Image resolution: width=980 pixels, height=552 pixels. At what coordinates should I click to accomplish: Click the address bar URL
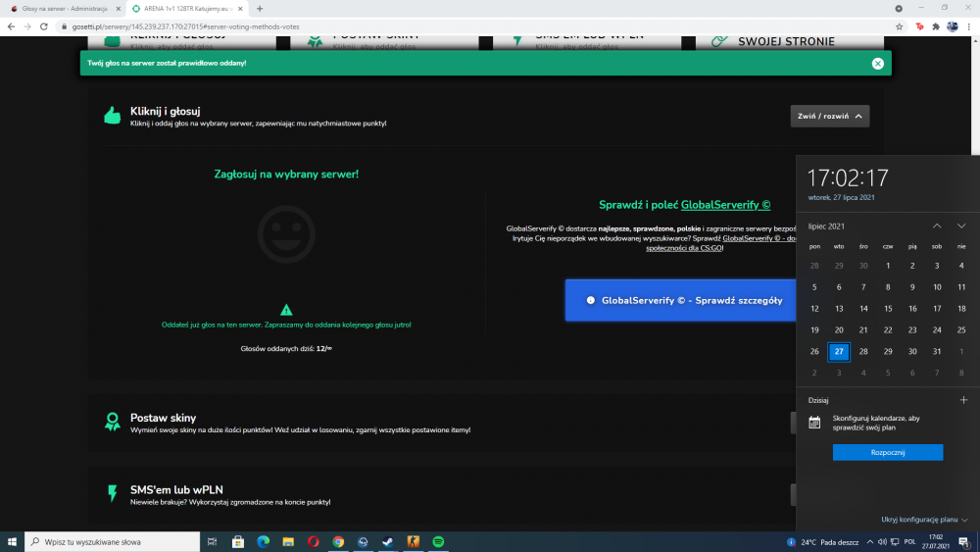[185, 26]
